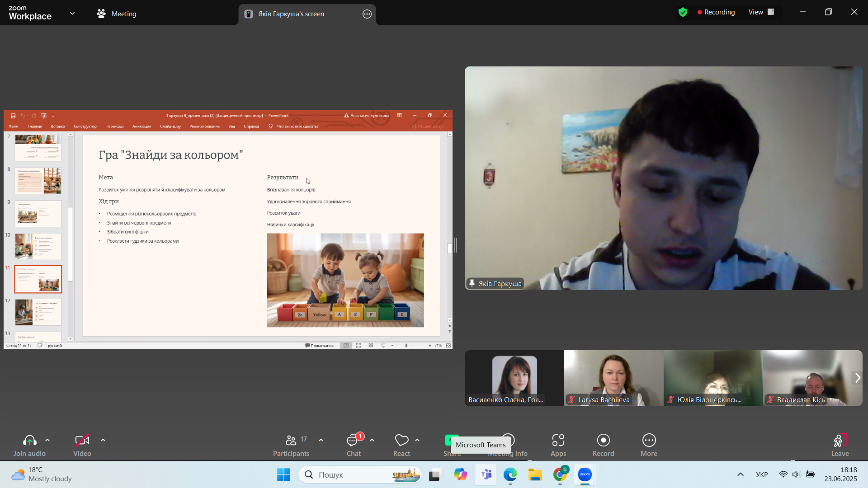868x488 pixels.
Task: Click the green encryption shield icon
Action: (683, 12)
